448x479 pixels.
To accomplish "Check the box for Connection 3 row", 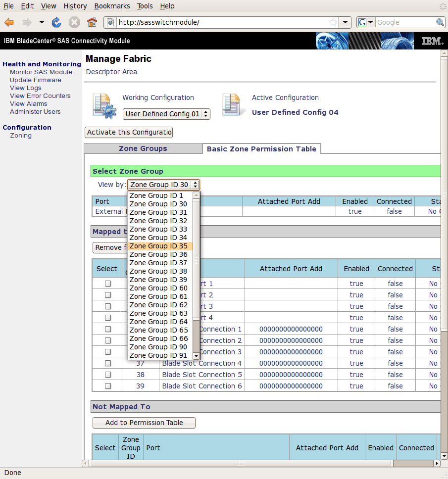I will 108,352.
